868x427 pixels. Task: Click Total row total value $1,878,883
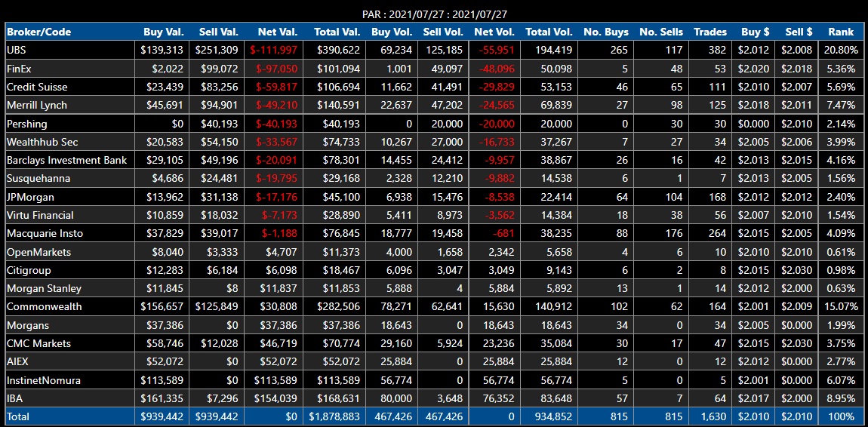[x=333, y=416]
